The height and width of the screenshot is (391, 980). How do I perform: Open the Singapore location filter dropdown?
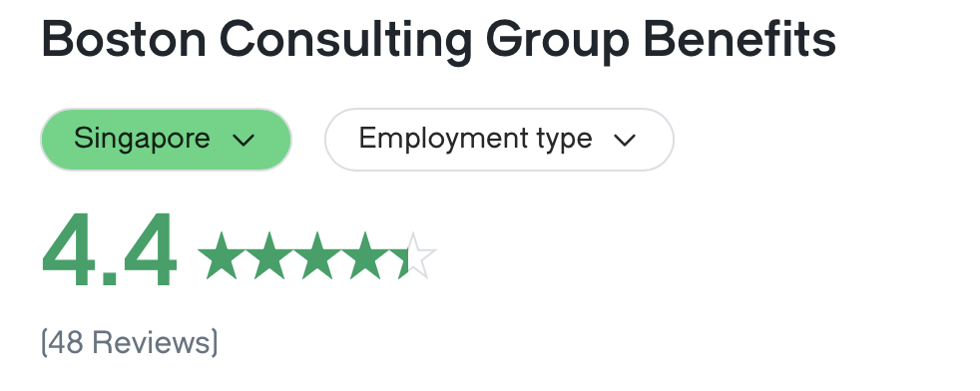pos(167,140)
